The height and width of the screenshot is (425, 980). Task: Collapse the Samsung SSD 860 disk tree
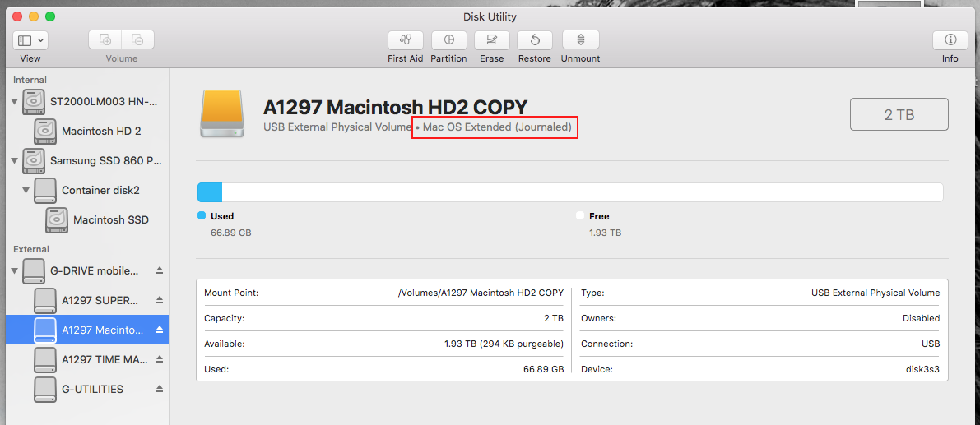tap(14, 161)
